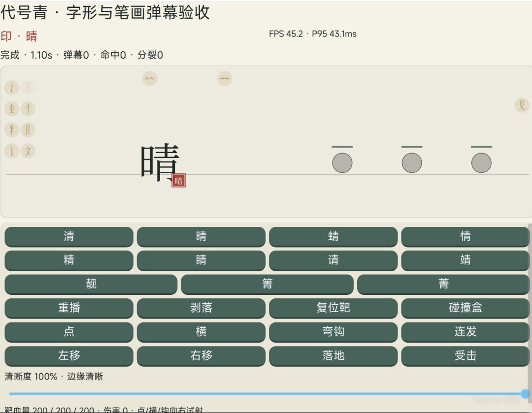Click the red '印 · 晴' label
Image resolution: width=532 pixels, height=413 pixels.
point(19,36)
